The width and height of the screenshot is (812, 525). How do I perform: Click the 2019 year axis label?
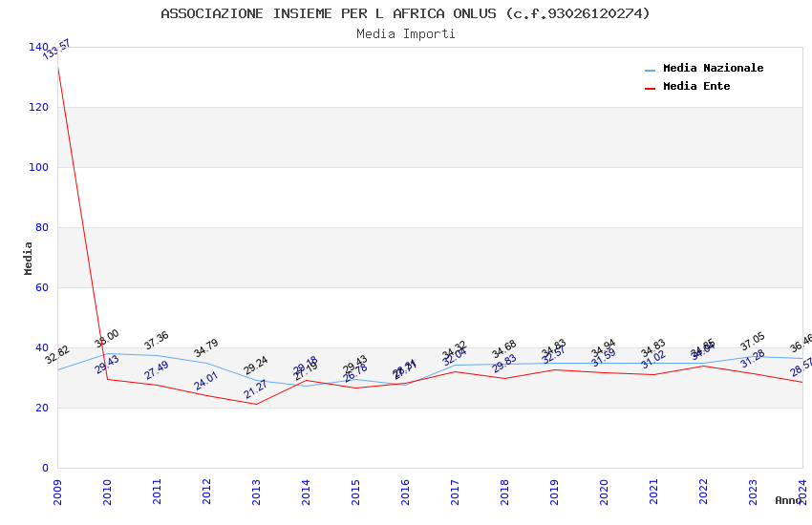click(x=555, y=492)
